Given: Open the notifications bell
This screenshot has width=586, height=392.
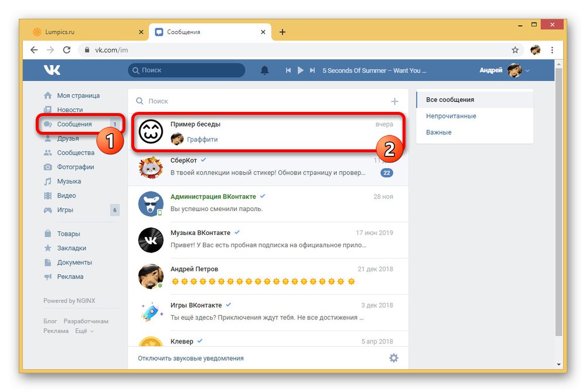Looking at the screenshot, I should point(265,70).
